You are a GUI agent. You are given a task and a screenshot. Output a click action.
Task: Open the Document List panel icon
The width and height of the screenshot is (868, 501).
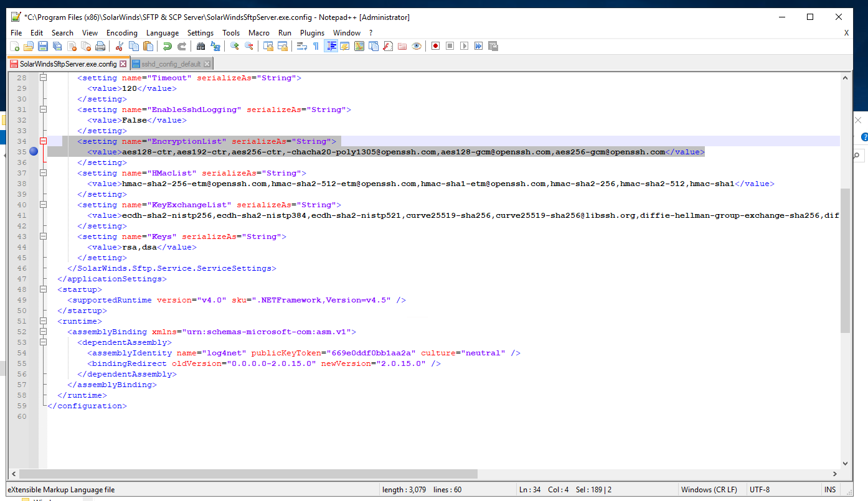[x=374, y=46]
